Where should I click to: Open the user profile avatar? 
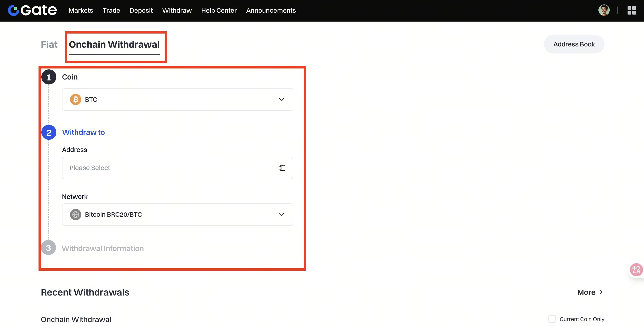[x=604, y=10]
